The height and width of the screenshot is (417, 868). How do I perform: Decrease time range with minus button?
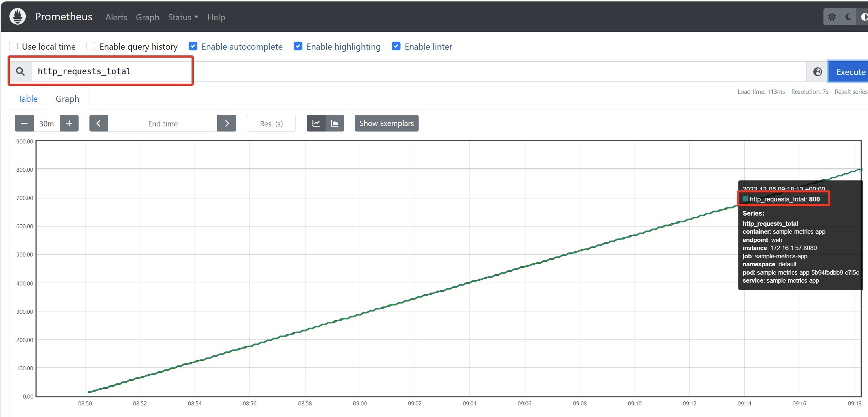pyautogui.click(x=24, y=124)
